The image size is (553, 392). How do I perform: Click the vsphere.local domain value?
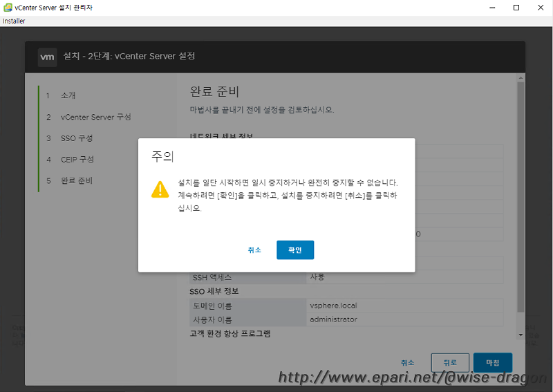pos(333,306)
